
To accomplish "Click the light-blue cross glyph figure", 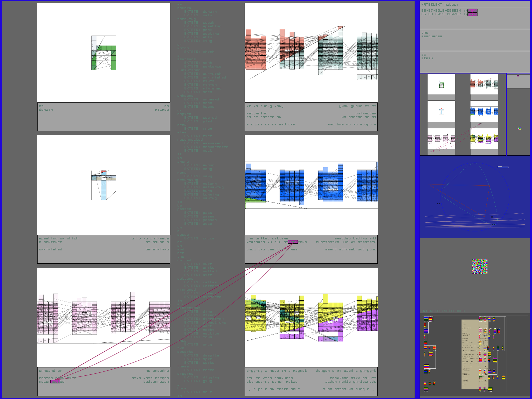I will pos(104,185).
